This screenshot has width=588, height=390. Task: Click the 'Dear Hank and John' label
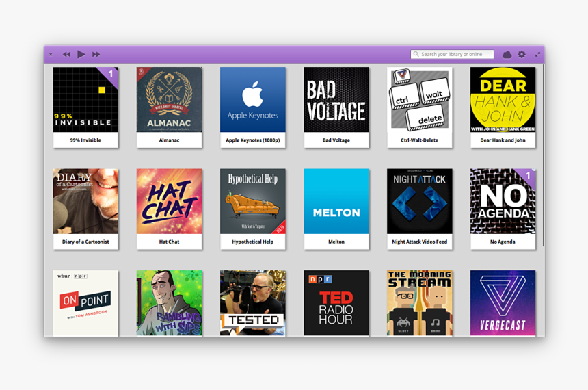point(503,140)
